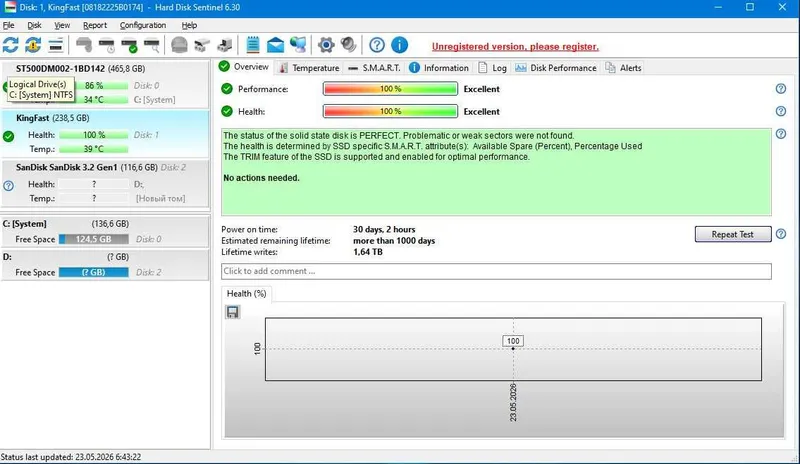Click the Repeat Test button
The height and width of the screenshot is (464, 800).
(733, 234)
